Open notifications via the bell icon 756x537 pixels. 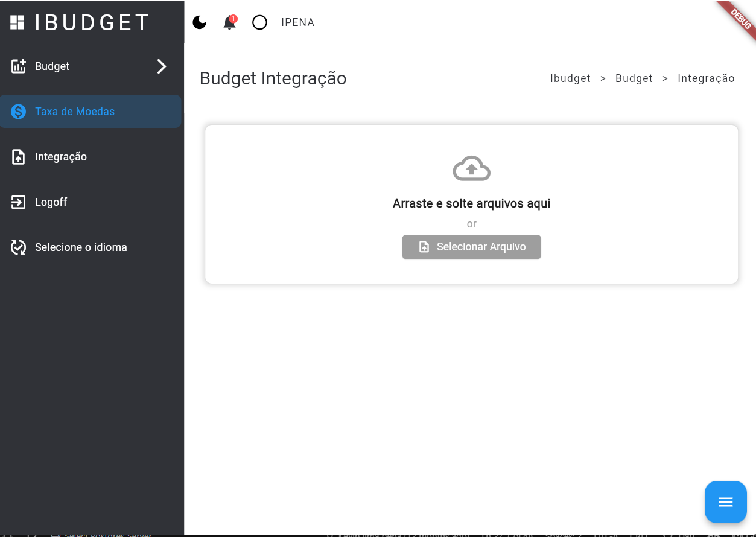[229, 23]
